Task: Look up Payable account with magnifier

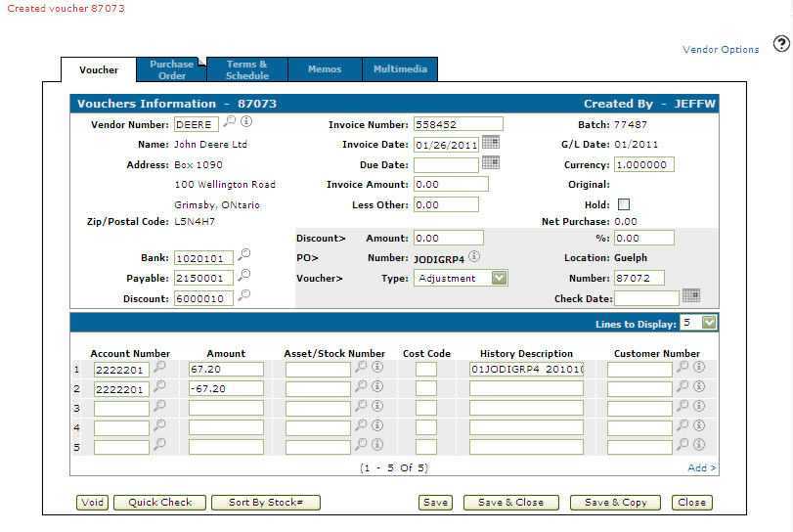Action: [244, 275]
